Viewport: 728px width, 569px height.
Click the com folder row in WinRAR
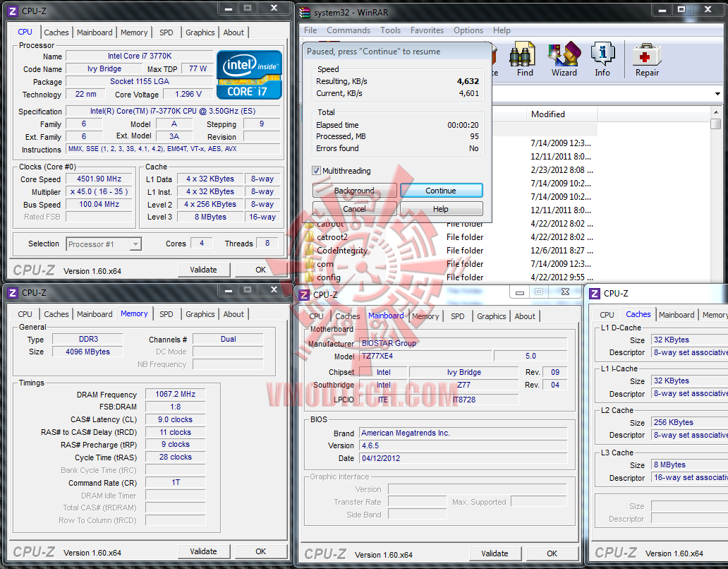tap(449, 264)
